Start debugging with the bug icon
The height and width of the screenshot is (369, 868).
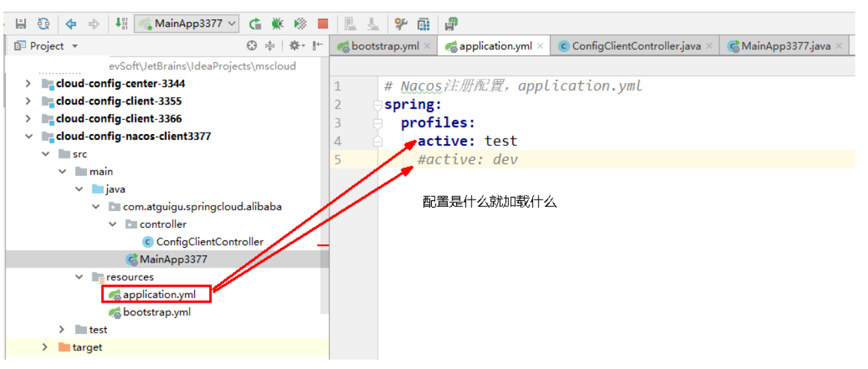(x=277, y=23)
